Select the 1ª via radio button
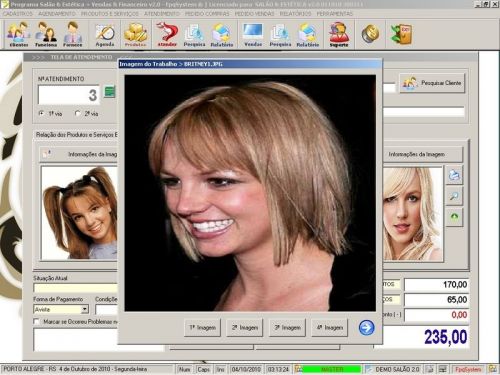 41,113
